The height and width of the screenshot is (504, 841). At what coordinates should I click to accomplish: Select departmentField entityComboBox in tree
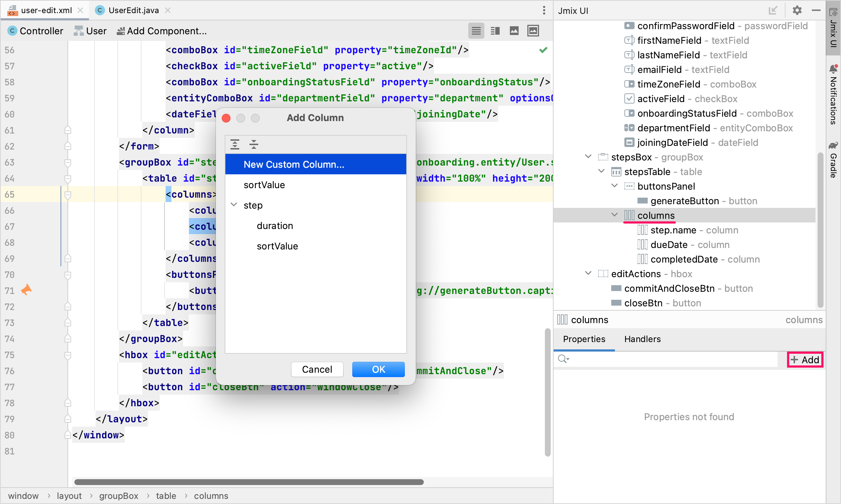pos(708,128)
